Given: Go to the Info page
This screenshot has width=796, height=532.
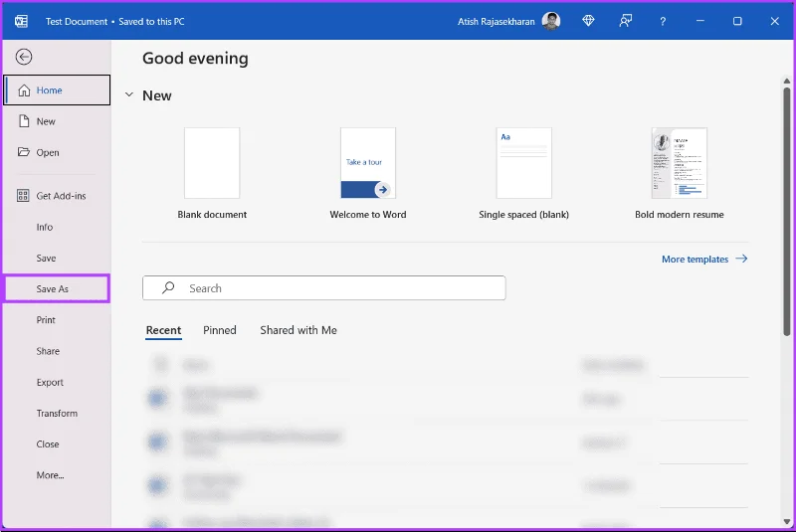Looking at the screenshot, I should coord(57,227).
